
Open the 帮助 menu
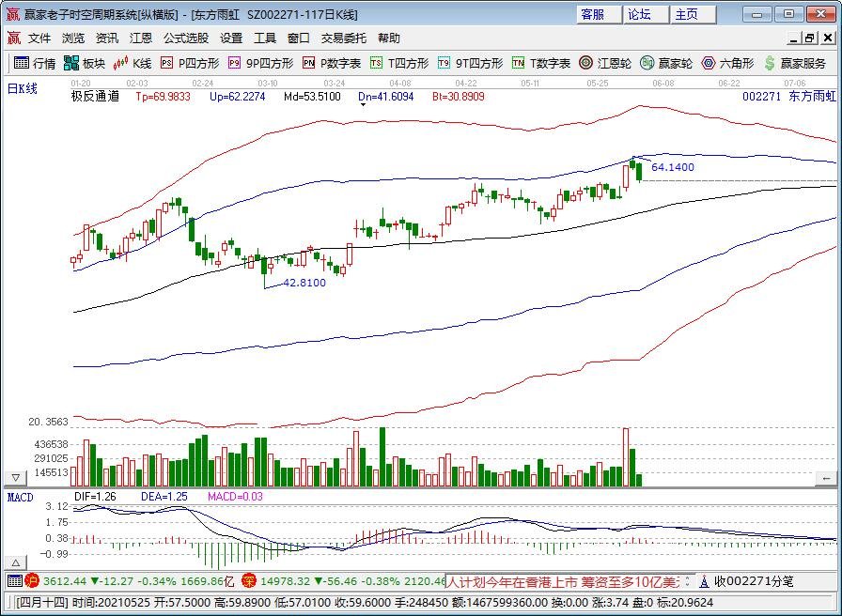coord(389,38)
